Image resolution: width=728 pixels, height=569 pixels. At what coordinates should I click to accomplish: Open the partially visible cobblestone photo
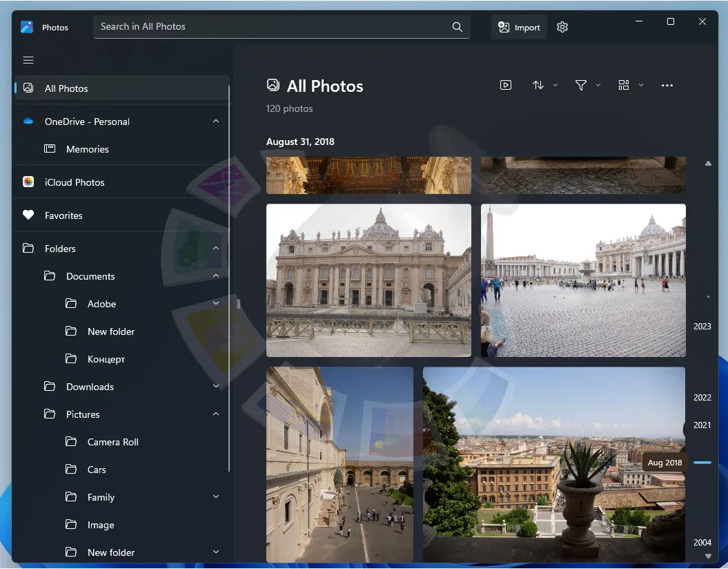coord(583,175)
